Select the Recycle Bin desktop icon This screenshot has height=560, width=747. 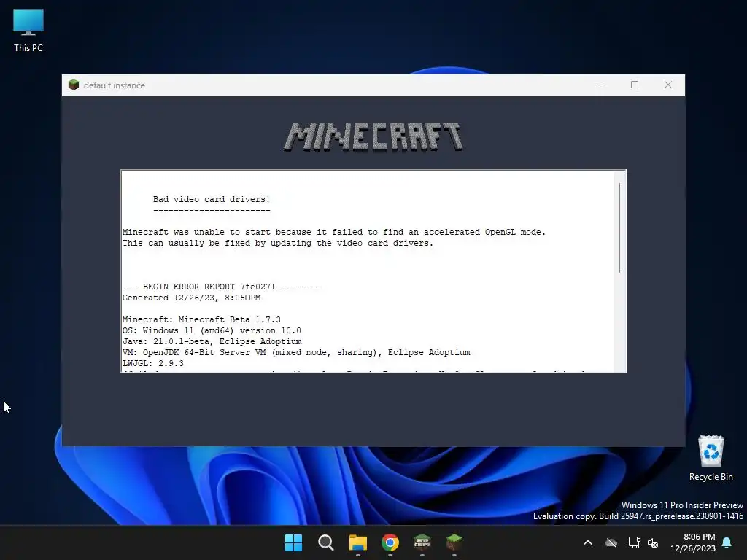[711, 458]
